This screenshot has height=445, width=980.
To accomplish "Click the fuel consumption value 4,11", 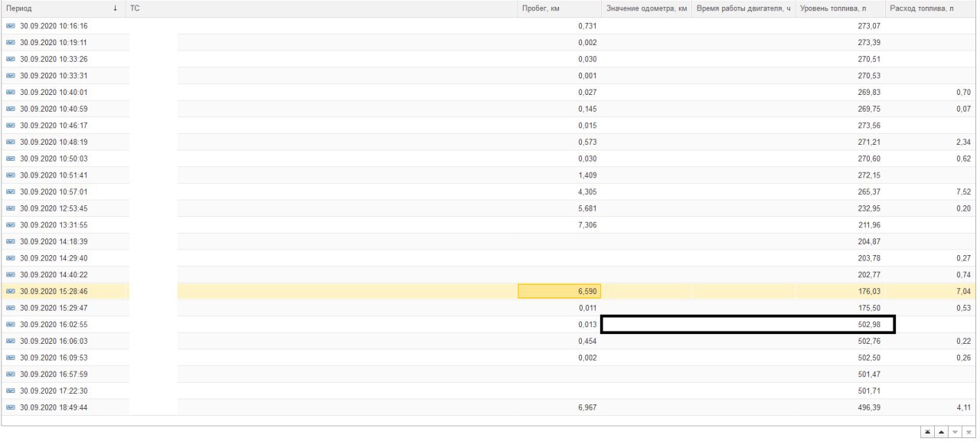I will (x=963, y=407).
